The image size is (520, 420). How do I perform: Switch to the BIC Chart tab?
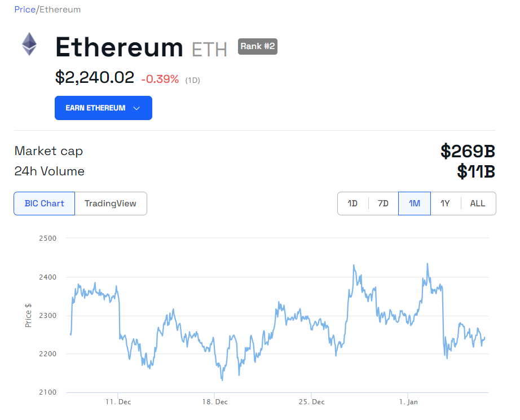pyautogui.click(x=45, y=204)
